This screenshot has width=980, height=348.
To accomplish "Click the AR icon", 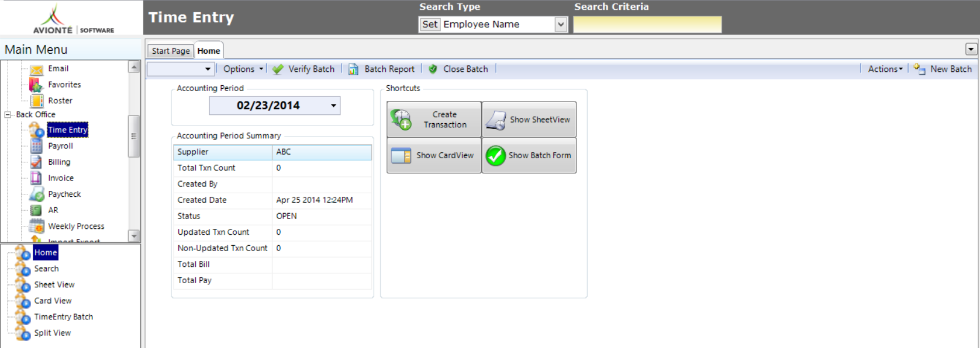I will [36, 210].
